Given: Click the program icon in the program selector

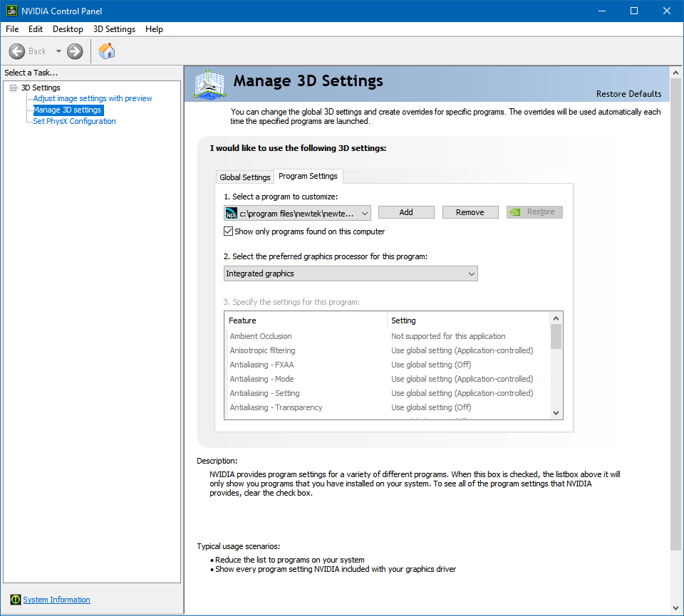Looking at the screenshot, I should [231, 212].
